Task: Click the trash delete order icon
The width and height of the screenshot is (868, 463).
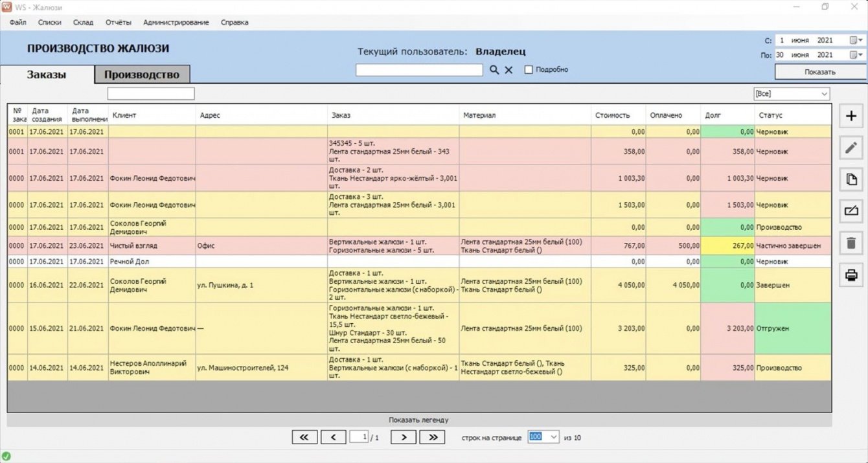Action: coord(851,243)
